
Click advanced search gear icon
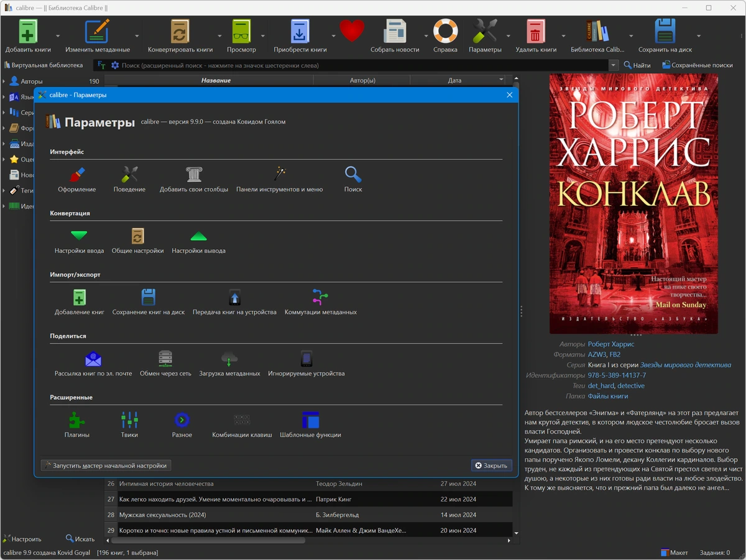[x=114, y=65]
